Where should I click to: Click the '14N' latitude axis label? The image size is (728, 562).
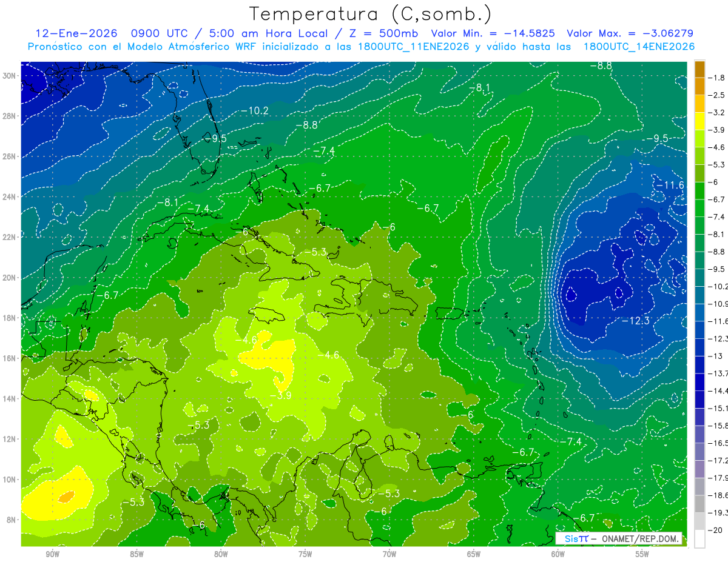9,398
